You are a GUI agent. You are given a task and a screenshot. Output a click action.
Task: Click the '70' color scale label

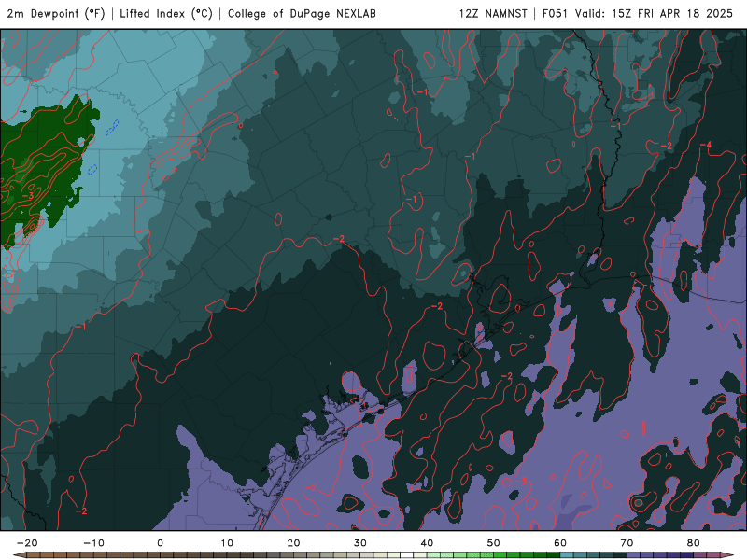pos(627,543)
